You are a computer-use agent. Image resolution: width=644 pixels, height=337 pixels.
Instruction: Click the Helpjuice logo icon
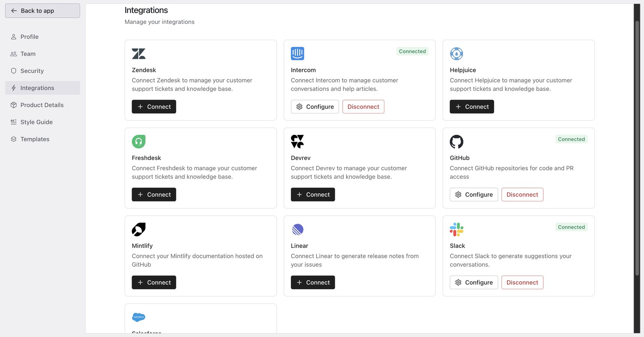[456, 53]
